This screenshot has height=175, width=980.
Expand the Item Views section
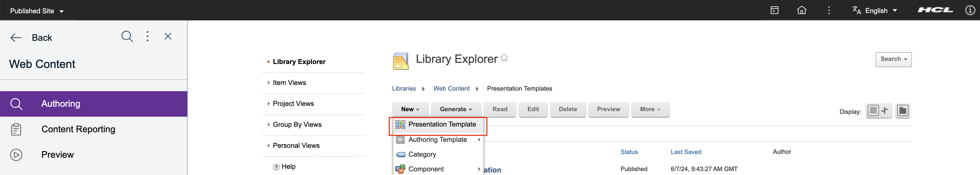[289, 83]
